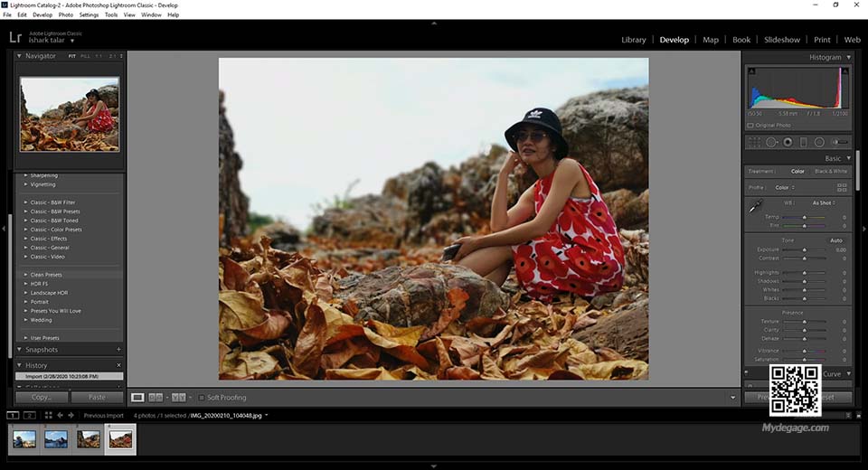Select the third filmstrip thumbnail
This screenshot has height=470, width=868.
click(89, 439)
